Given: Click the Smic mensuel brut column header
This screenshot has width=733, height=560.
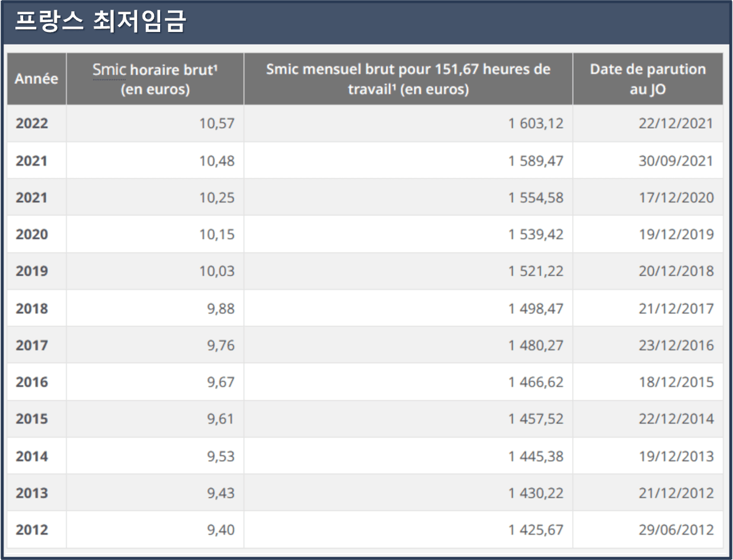Looking at the screenshot, I should click(408, 79).
